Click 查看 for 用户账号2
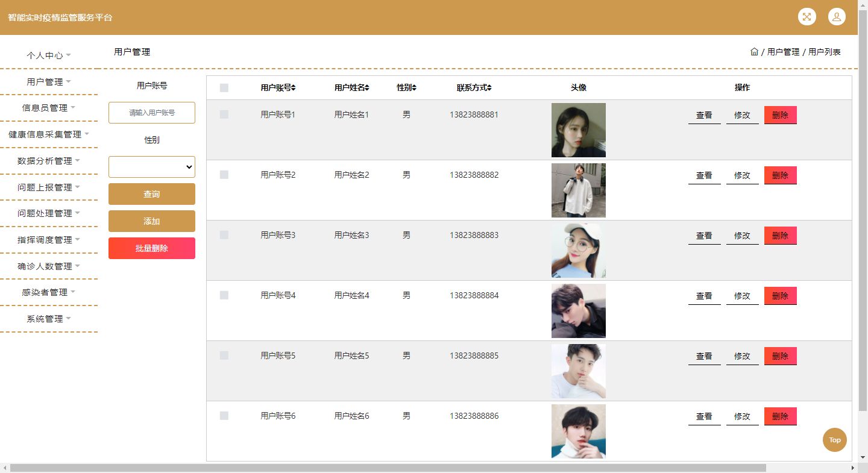This screenshot has width=868, height=473. tap(704, 175)
